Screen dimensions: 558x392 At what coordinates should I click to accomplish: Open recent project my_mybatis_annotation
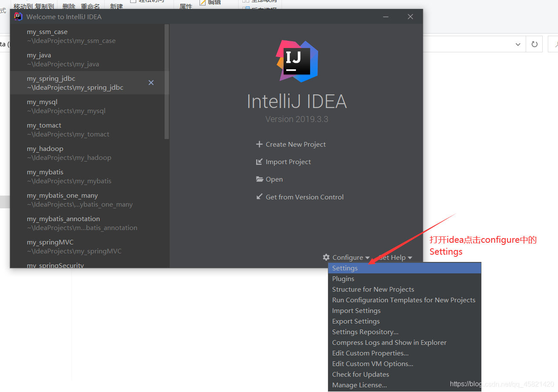(87, 223)
